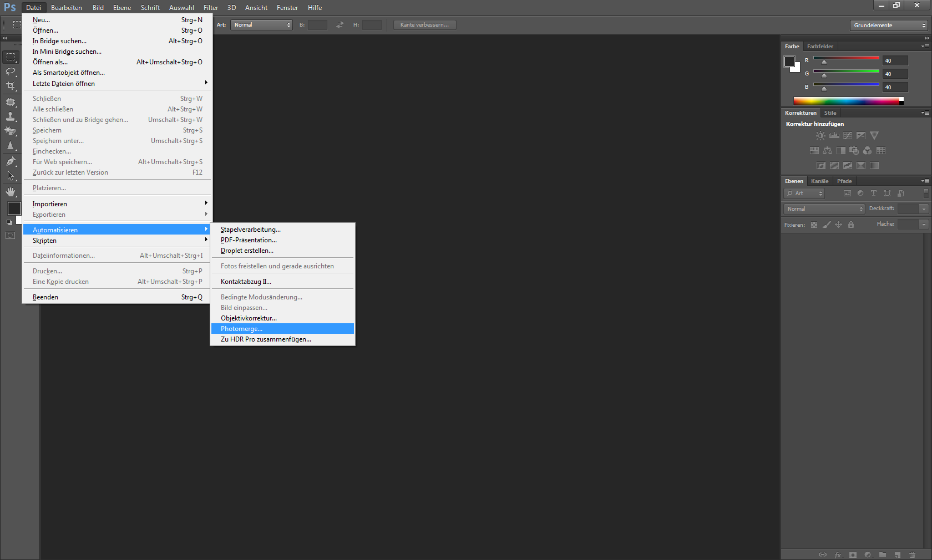Open the Ebenen panel options menu
Viewport: 932px width, 560px height.
pos(925,181)
